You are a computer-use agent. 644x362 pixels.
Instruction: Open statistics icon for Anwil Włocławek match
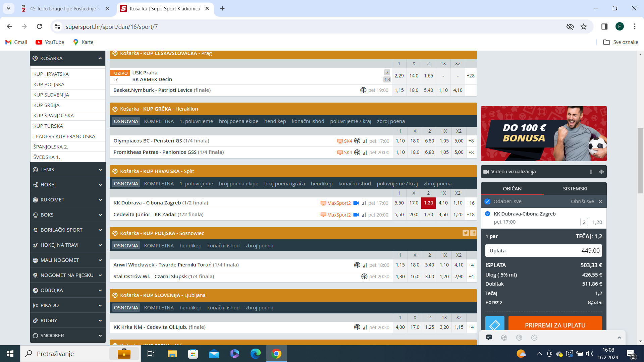pos(365,265)
